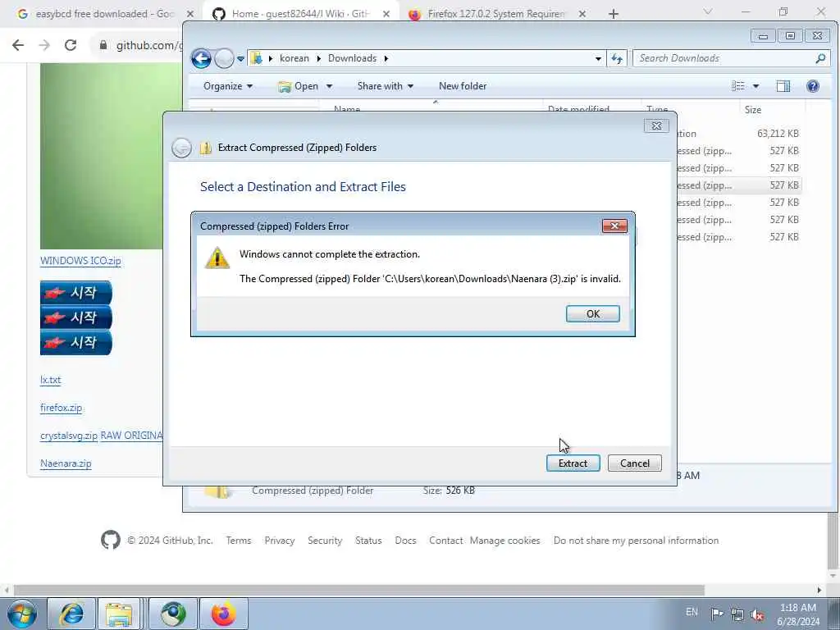Open the Organize menu
This screenshot has width=840, height=630.
pyautogui.click(x=228, y=86)
